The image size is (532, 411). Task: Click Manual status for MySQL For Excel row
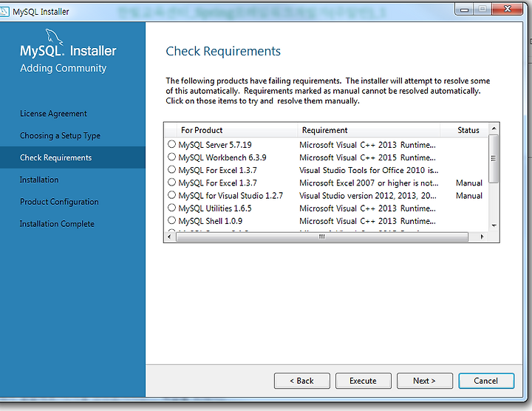point(469,183)
